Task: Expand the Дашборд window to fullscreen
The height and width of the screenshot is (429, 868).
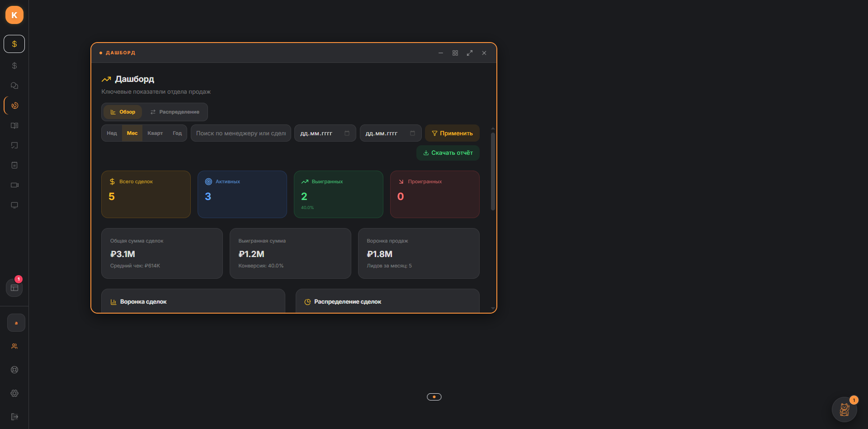Action: point(470,53)
